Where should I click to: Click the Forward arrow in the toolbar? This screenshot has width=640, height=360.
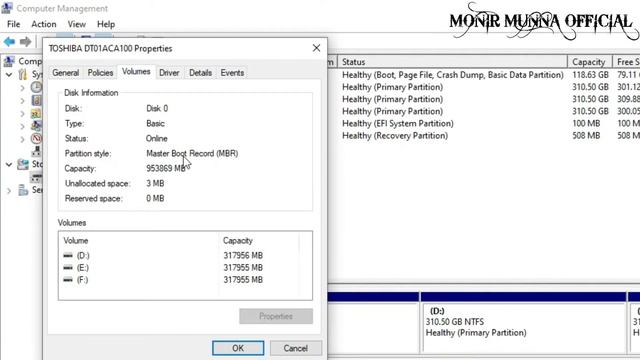click(25, 41)
